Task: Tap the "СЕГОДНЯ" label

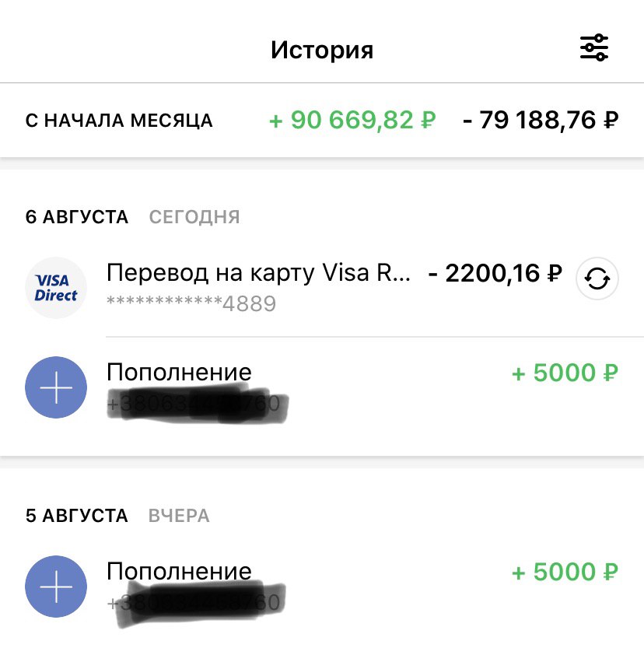Action: coord(194,217)
